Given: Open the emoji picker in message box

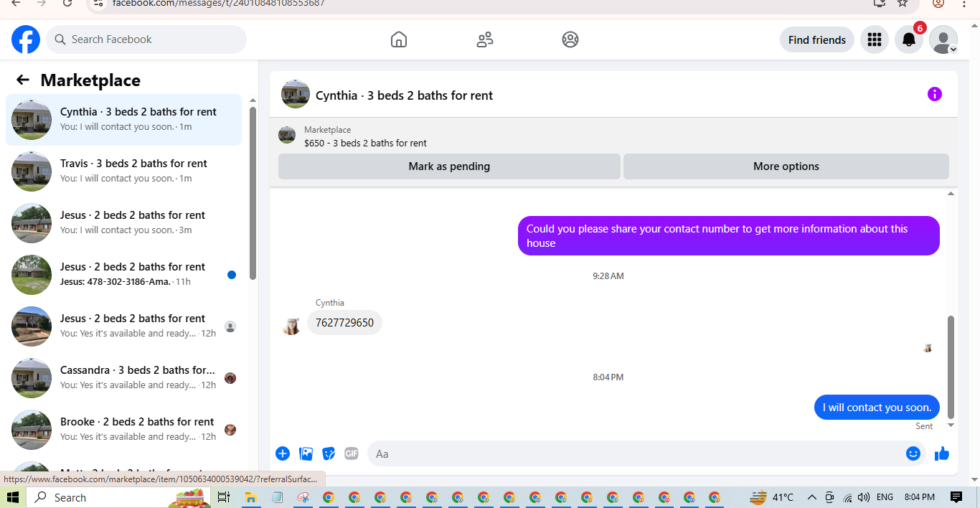Looking at the screenshot, I should pos(913,453).
